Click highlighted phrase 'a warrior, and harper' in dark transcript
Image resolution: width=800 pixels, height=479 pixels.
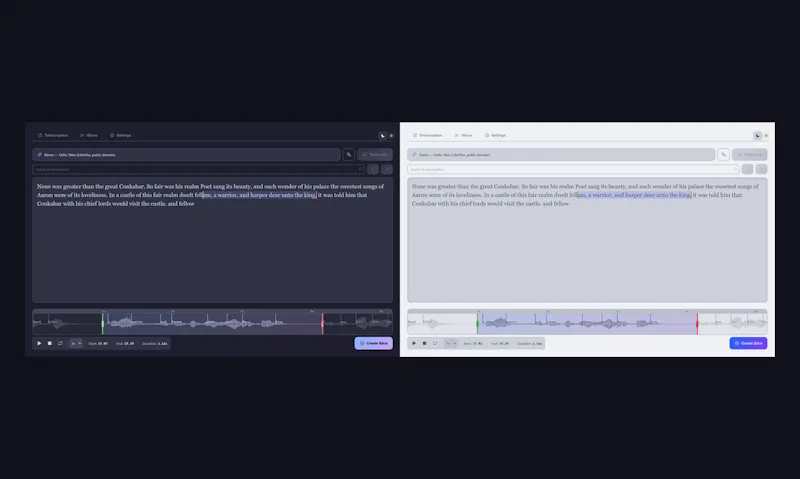pos(240,195)
